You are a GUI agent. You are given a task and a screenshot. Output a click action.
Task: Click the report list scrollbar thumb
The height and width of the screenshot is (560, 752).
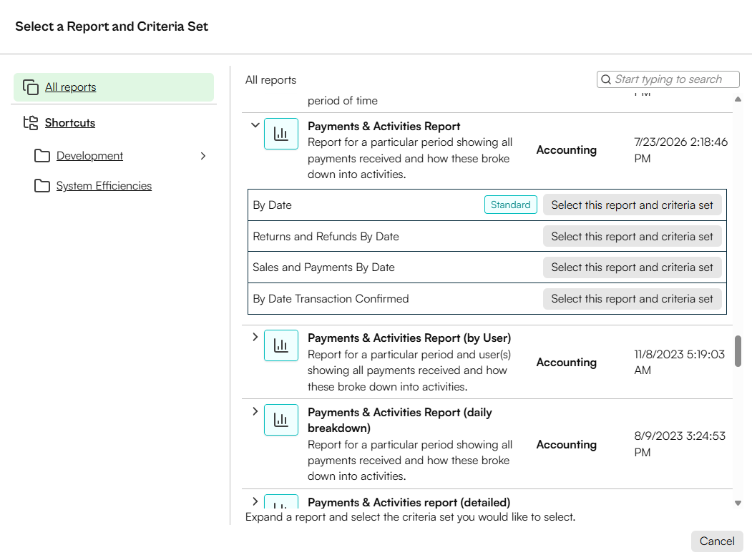click(738, 351)
